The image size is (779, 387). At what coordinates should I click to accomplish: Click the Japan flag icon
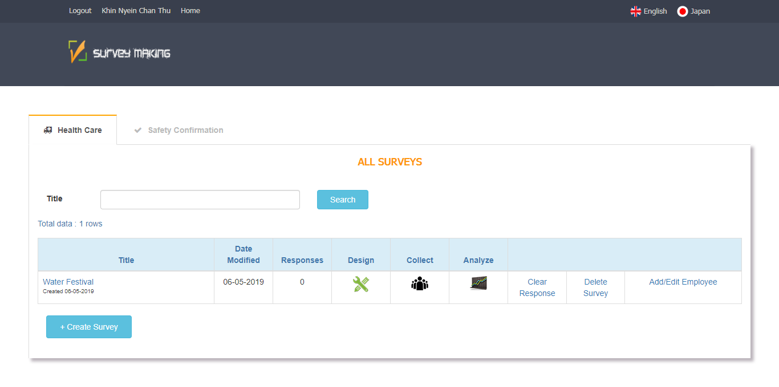[682, 11]
